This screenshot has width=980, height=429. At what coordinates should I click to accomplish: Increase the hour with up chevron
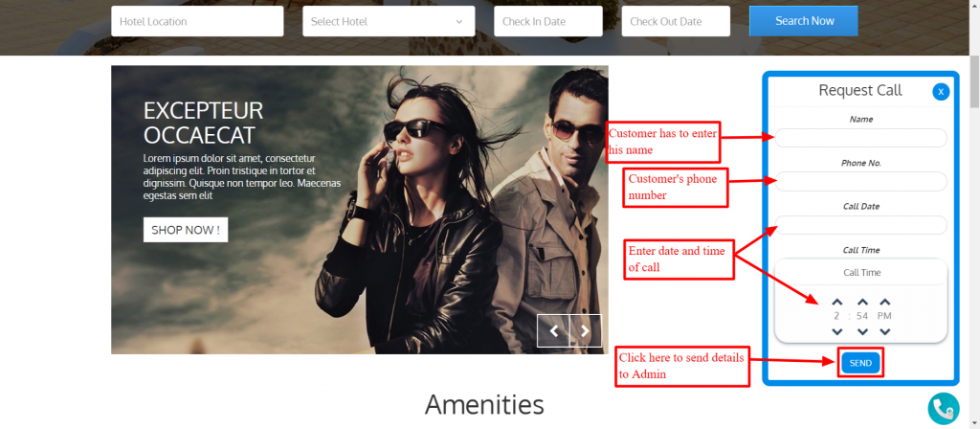click(836, 302)
